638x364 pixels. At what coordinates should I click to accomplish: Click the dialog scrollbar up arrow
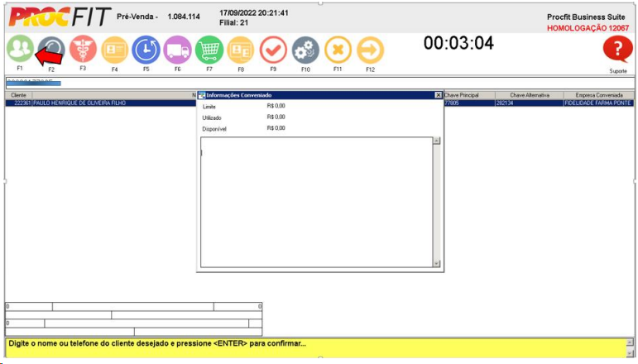(x=437, y=141)
